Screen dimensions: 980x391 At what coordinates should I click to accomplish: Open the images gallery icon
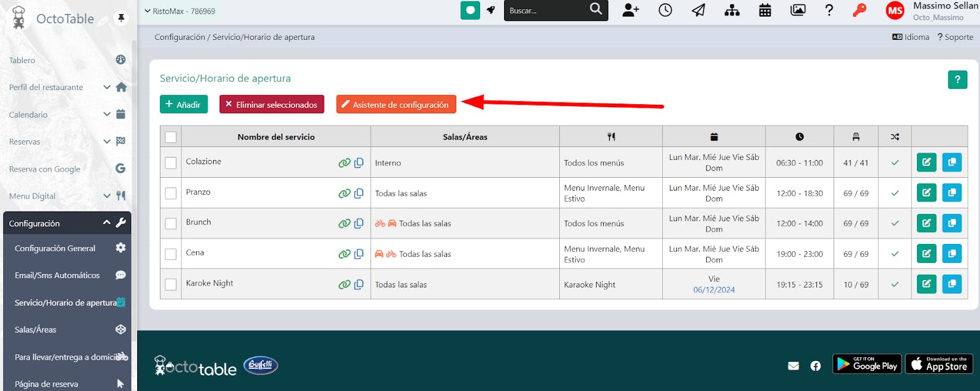tap(798, 10)
